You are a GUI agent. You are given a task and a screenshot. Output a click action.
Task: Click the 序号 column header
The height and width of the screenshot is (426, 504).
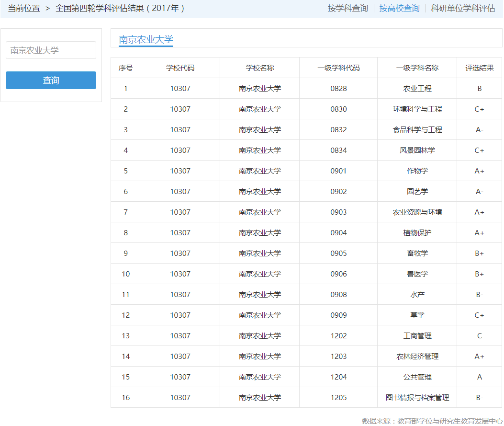point(125,68)
